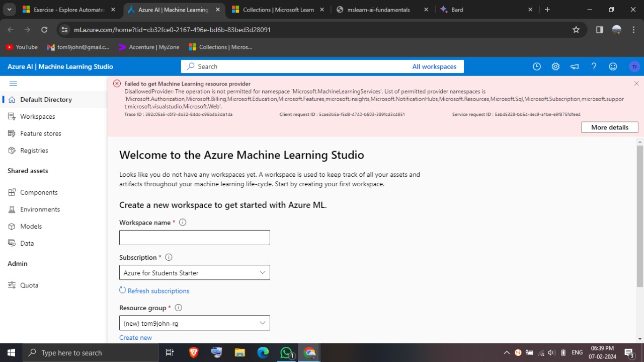Open File Explorer from taskbar

(x=240, y=353)
